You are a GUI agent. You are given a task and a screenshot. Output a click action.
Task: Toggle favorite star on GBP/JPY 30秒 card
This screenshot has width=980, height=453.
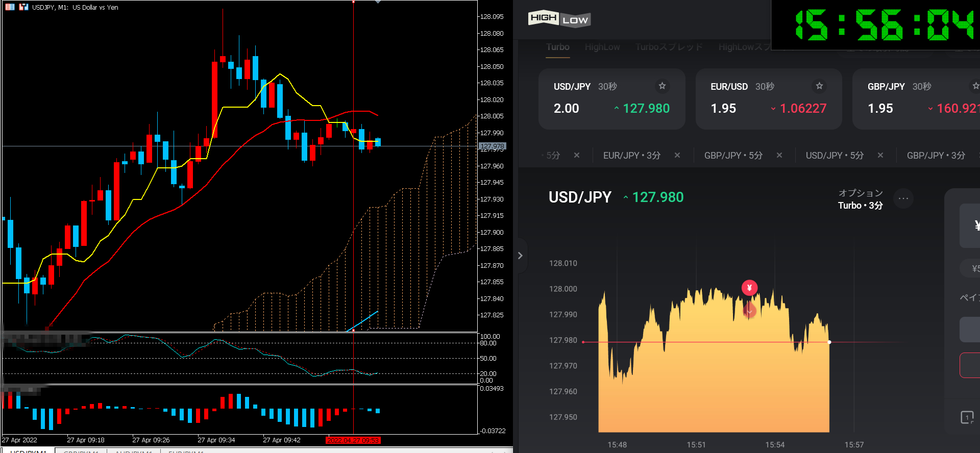pyautogui.click(x=975, y=86)
